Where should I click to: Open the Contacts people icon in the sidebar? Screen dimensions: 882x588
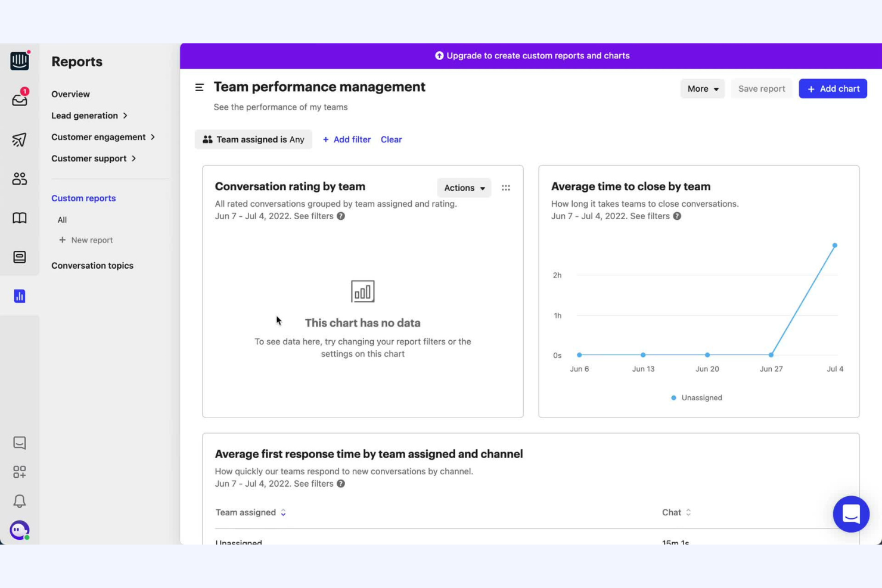pos(20,178)
